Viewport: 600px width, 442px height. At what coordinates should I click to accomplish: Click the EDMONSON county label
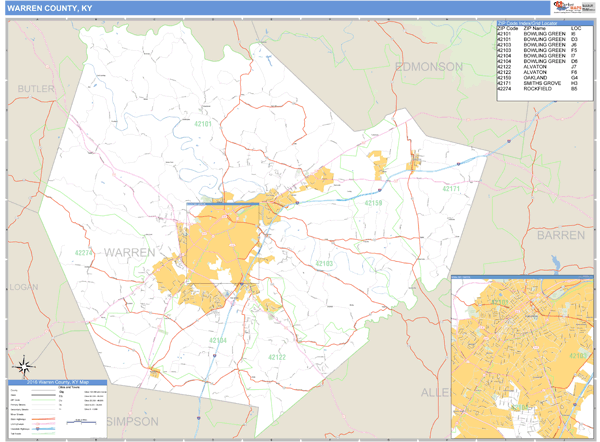(x=429, y=67)
